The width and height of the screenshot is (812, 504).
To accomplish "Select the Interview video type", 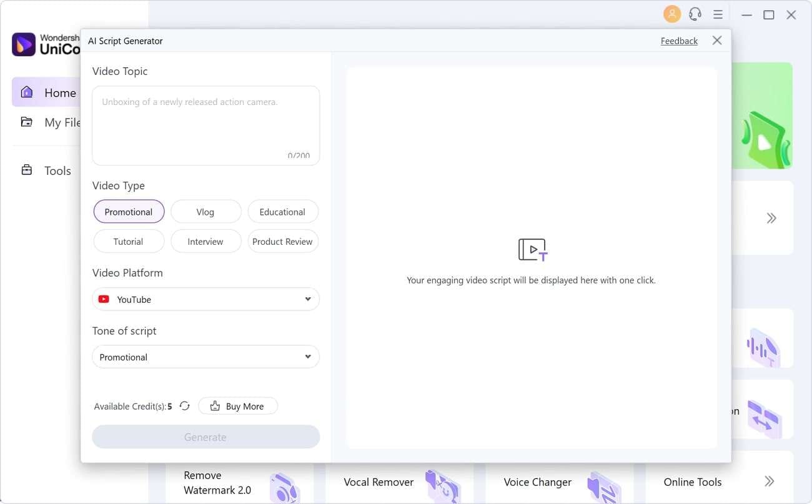I will click(x=205, y=241).
